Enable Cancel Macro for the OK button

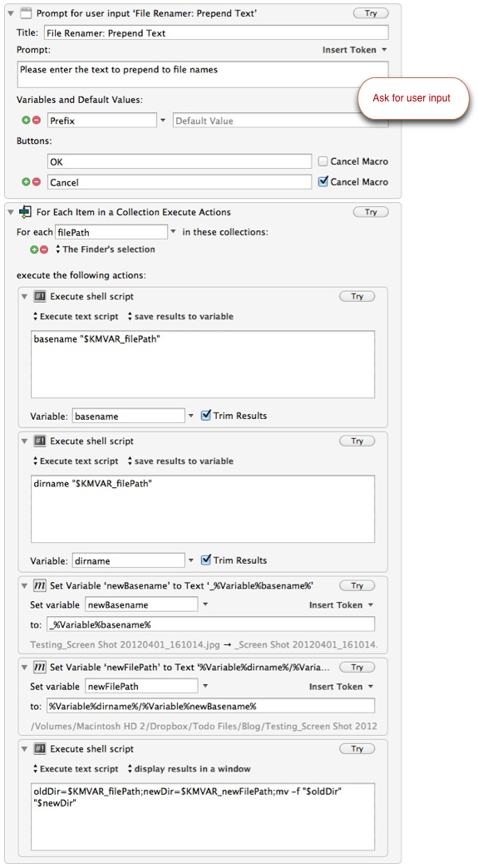(323, 161)
